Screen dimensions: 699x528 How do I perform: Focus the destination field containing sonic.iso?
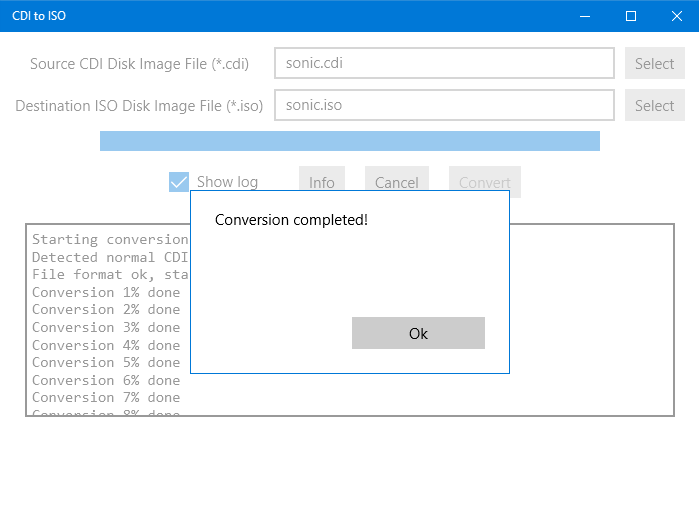click(444, 105)
